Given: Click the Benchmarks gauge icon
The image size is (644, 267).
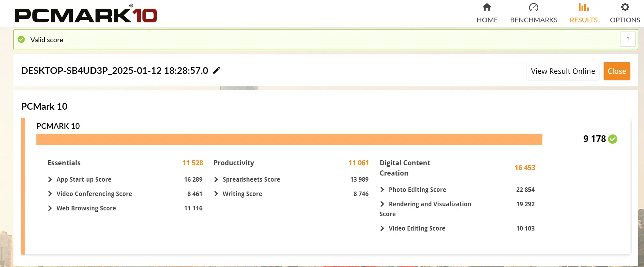Looking at the screenshot, I should (533, 7).
